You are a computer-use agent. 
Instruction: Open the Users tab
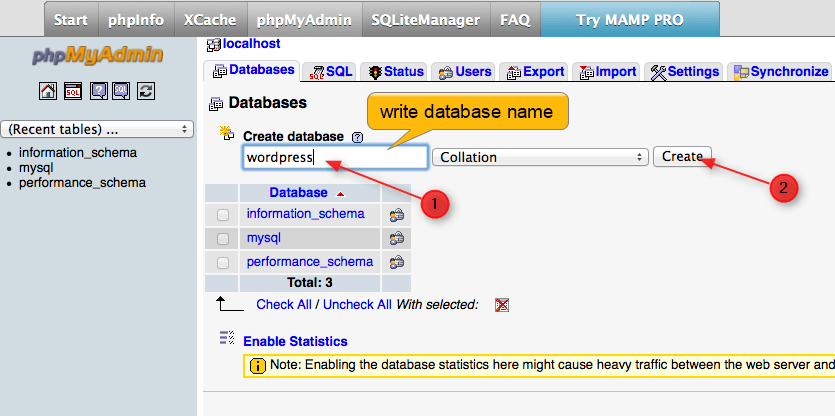464,72
